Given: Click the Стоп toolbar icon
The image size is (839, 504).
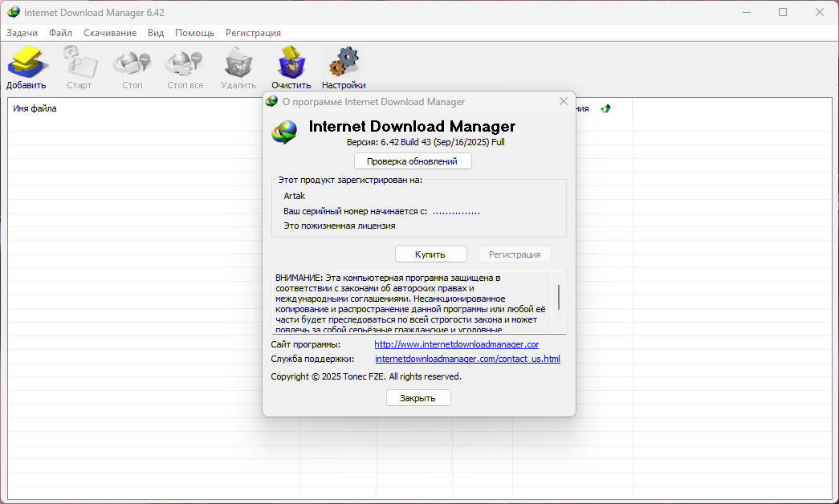Looking at the screenshot, I should (132, 63).
